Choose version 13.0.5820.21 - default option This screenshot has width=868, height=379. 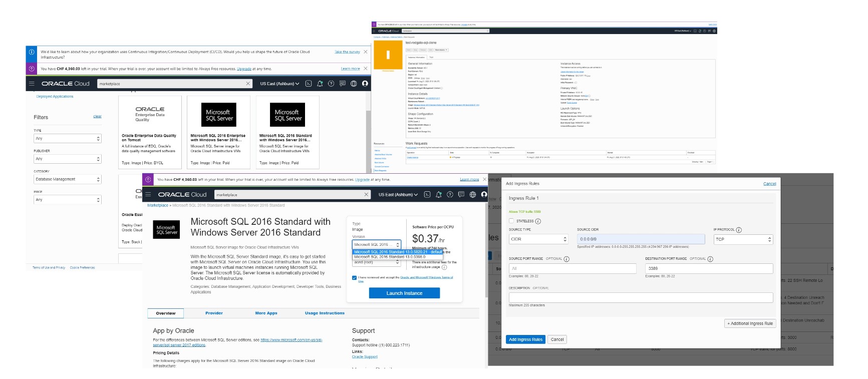398,252
